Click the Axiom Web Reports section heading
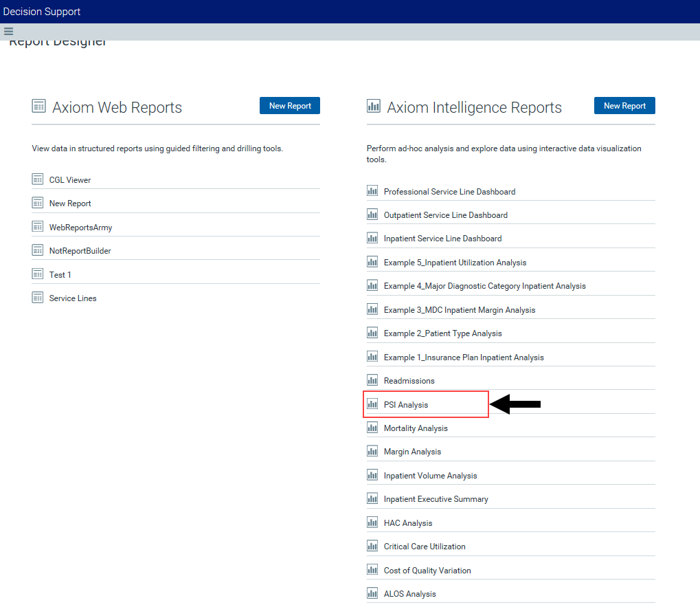Viewport: 700px width, 605px height. [117, 108]
